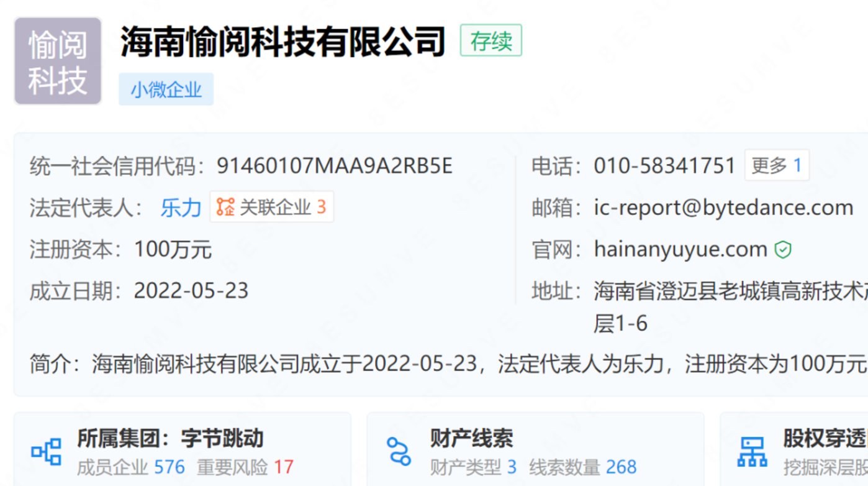Open the hainanyuyue.com website link
Screen dimensions: 868x486
[680, 249]
